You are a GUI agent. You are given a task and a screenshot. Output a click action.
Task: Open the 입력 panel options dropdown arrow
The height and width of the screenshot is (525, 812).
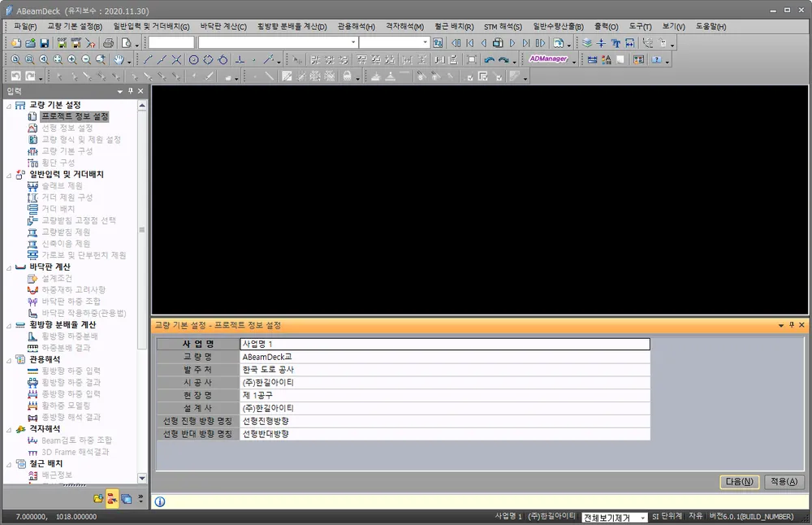[x=120, y=91]
